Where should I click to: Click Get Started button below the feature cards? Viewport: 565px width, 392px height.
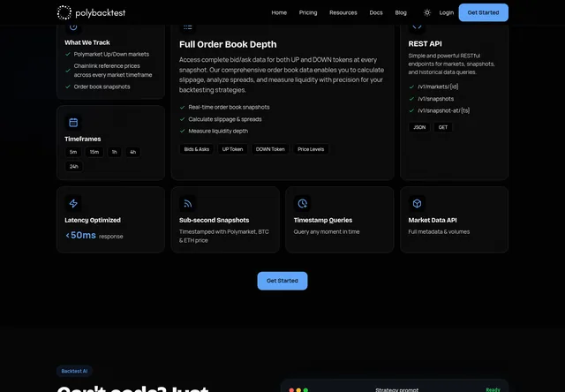282,281
